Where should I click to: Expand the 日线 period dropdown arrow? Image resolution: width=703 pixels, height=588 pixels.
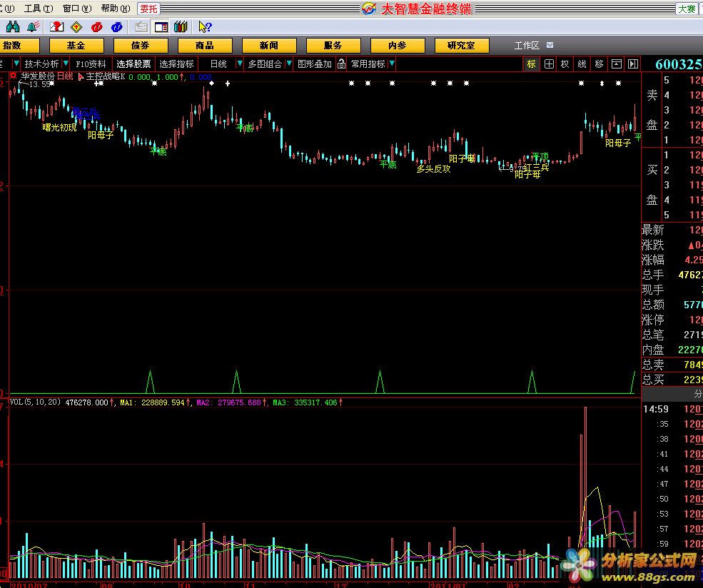[240, 64]
